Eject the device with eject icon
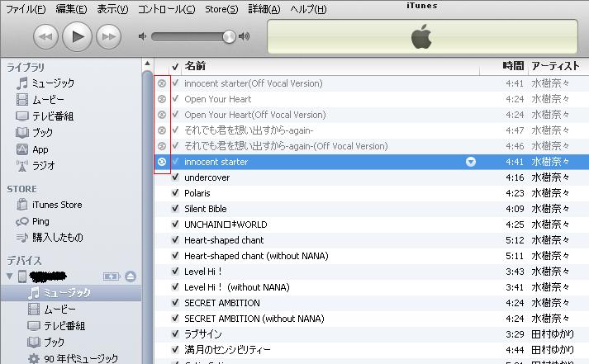This screenshot has height=364, width=589. pyautogui.click(x=131, y=277)
